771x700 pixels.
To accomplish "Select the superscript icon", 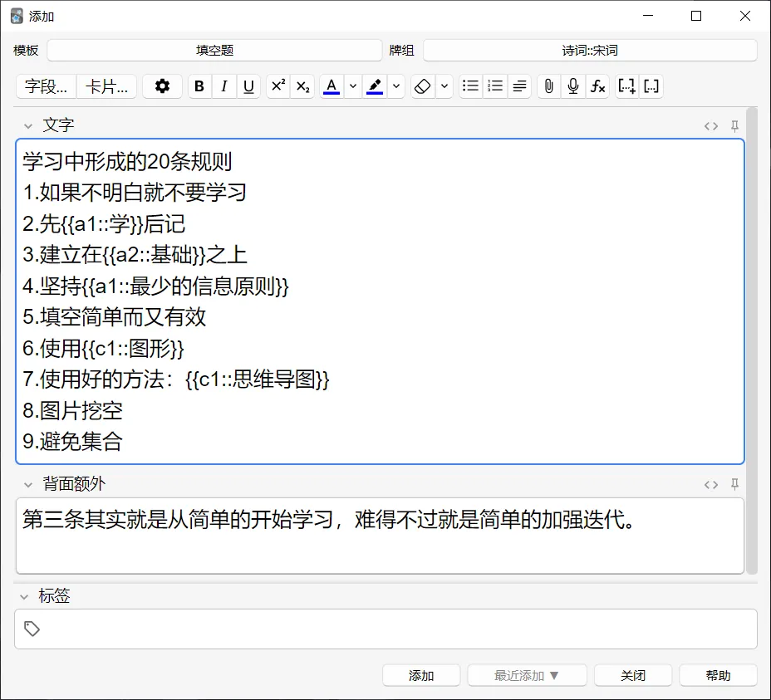I will 277,86.
